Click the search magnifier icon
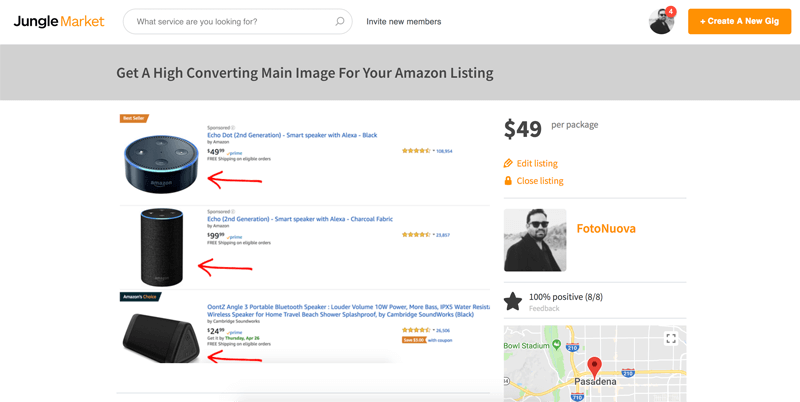Image resolution: width=800 pixels, height=402 pixels. click(x=340, y=21)
